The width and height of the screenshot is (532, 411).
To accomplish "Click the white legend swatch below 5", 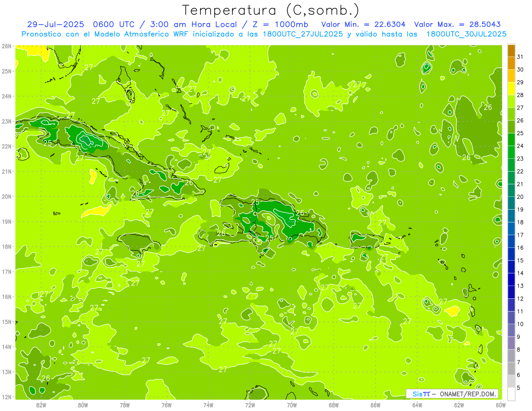I will [511, 394].
